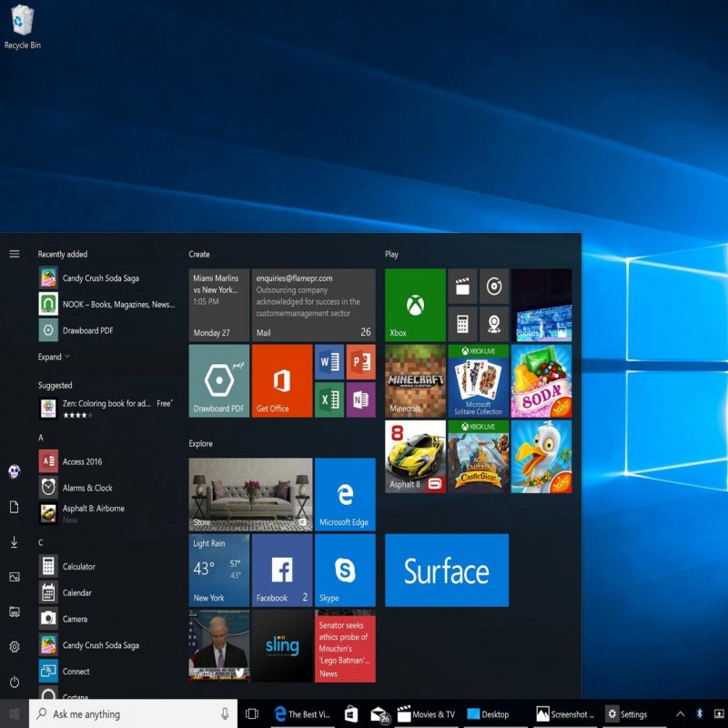Jump to letter A app group header
This screenshot has width=728, height=728.
click(x=41, y=438)
